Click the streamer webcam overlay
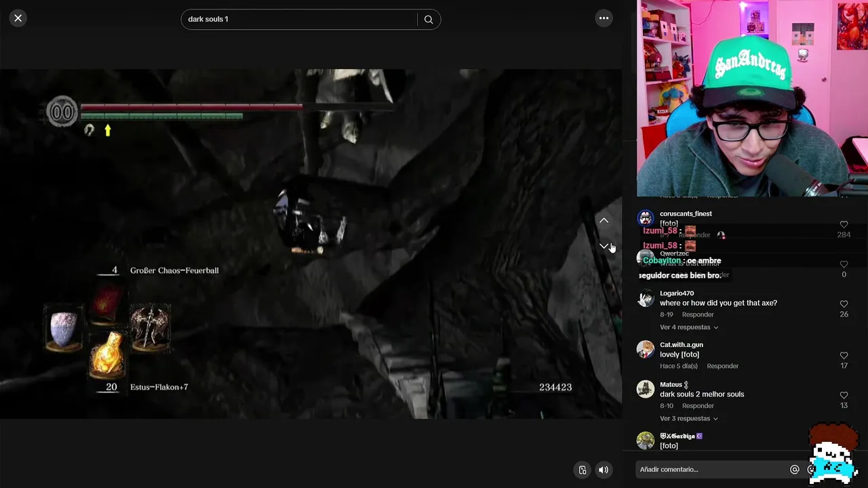868x488 pixels. click(752, 98)
